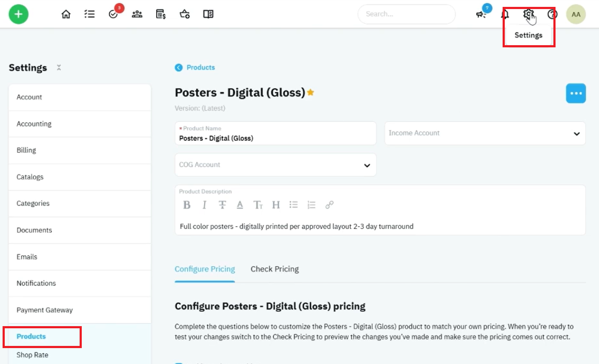Open the COG Account dropdown
The height and width of the screenshot is (364, 599).
point(275,165)
